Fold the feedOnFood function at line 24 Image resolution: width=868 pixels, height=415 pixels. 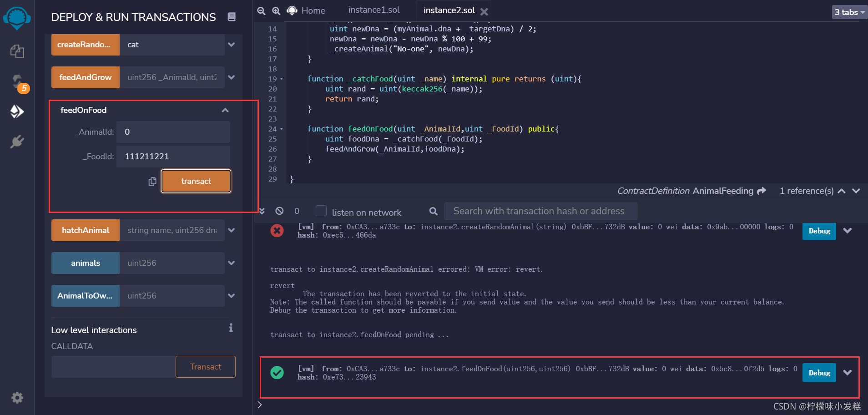(x=282, y=129)
